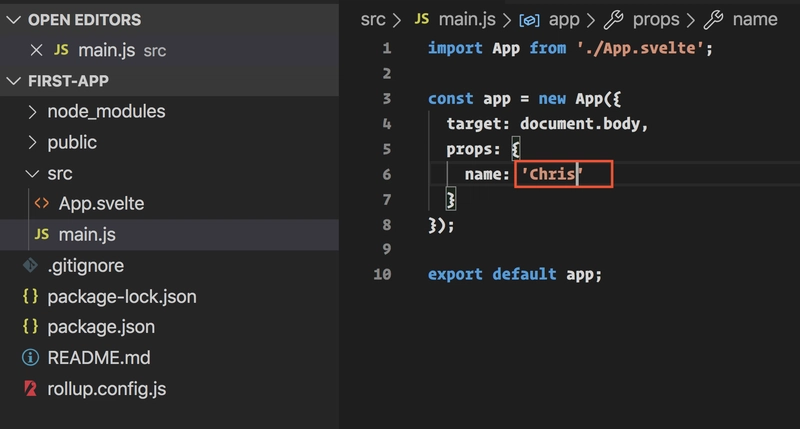Collapse the FIRST-APP folder section

point(13,81)
